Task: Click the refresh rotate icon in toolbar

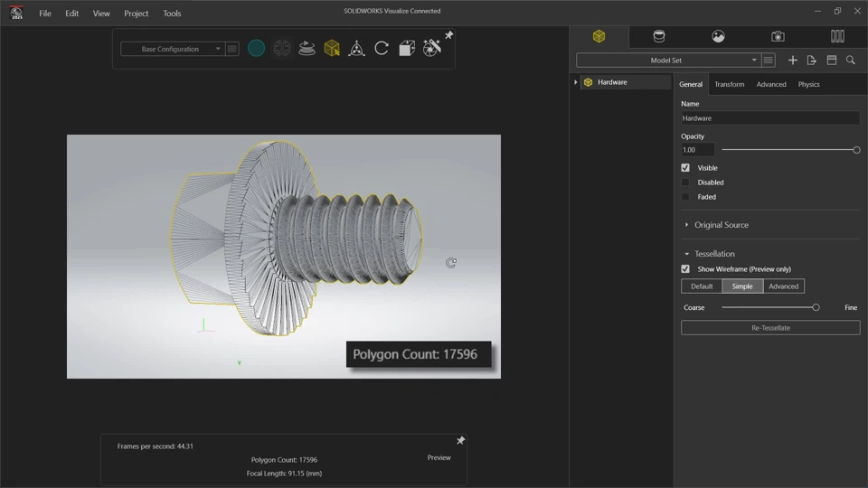Action: point(382,49)
